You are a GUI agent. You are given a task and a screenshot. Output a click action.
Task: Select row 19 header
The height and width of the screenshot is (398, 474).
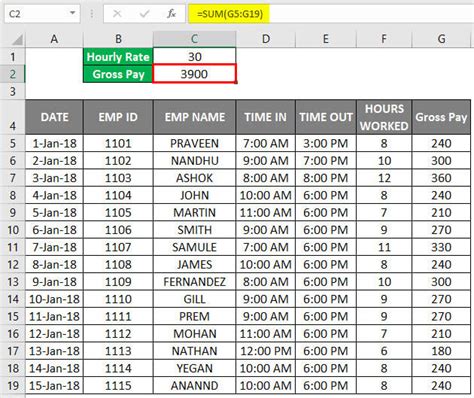[x=13, y=386]
